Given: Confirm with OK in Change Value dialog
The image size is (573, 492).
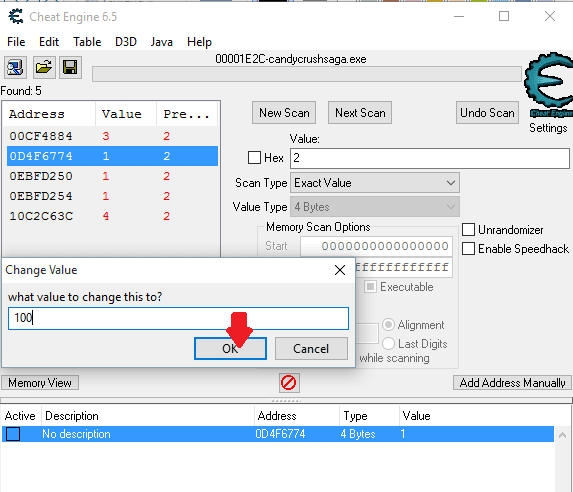Looking at the screenshot, I should click(x=230, y=348).
